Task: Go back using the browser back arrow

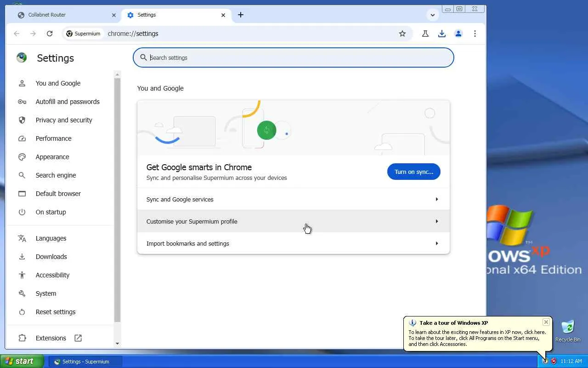Action: [x=17, y=34]
